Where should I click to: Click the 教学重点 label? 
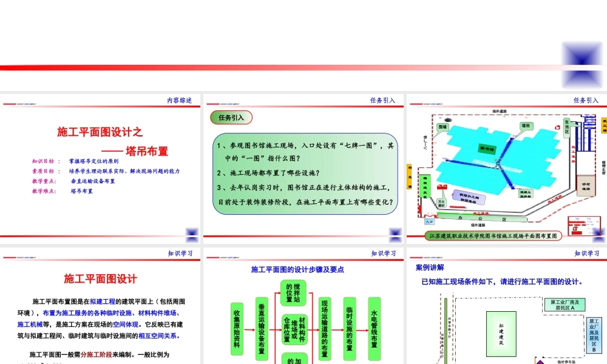[44, 181]
